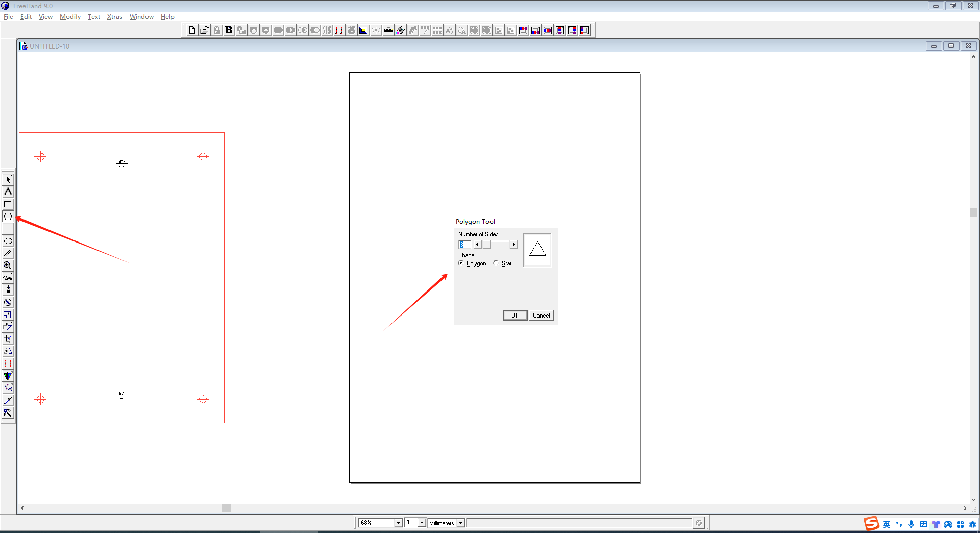This screenshot has height=533, width=980.
Task: Open the Millimeters units dropdown
Action: click(x=460, y=523)
